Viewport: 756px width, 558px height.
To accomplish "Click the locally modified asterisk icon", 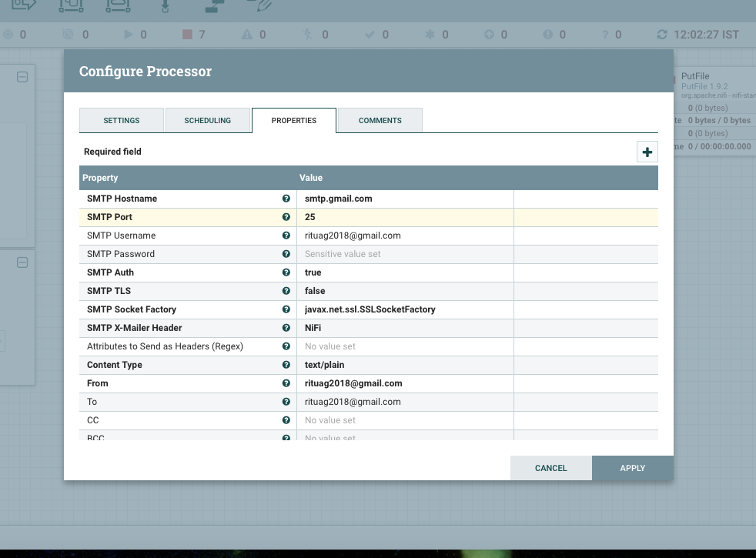I will [x=430, y=34].
